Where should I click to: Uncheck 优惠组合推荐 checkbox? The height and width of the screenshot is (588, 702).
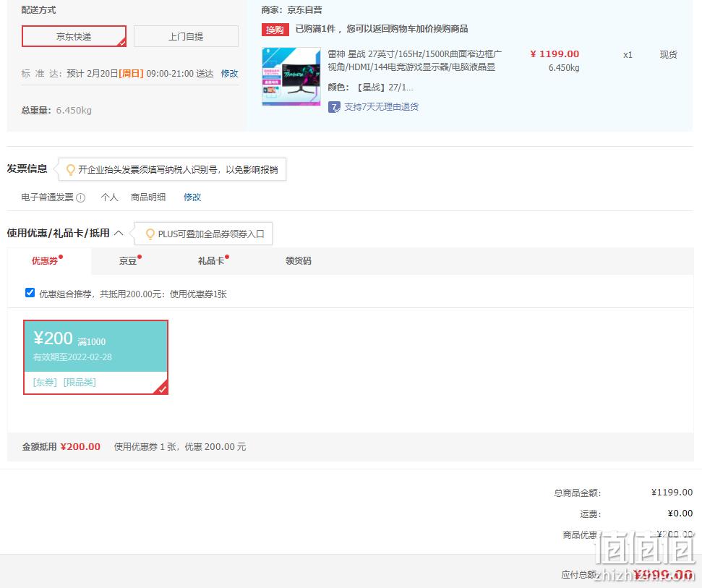tap(30, 293)
